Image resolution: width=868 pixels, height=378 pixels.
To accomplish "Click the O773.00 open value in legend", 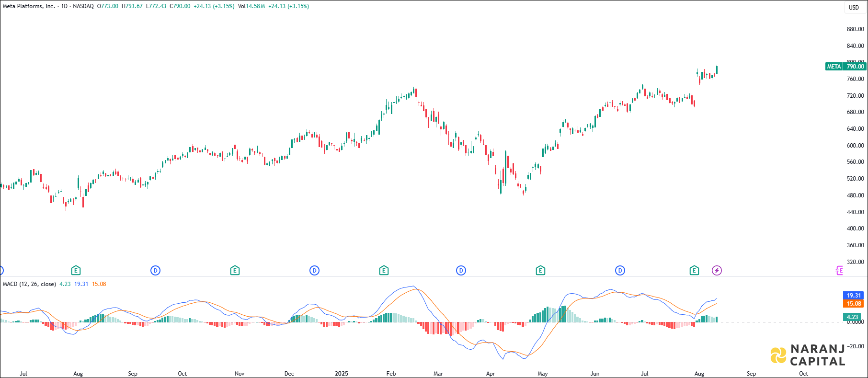I will click(x=107, y=6).
